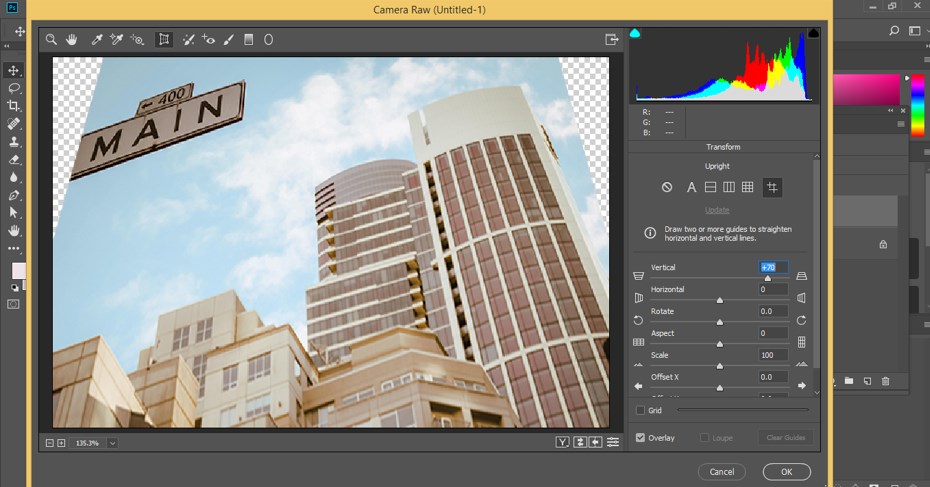Disable Upright using the Off icon
930x487 pixels.
tap(667, 187)
